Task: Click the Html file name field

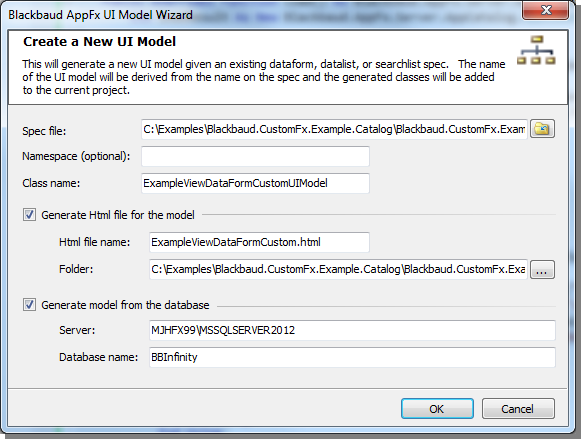Action: click(259, 242)
